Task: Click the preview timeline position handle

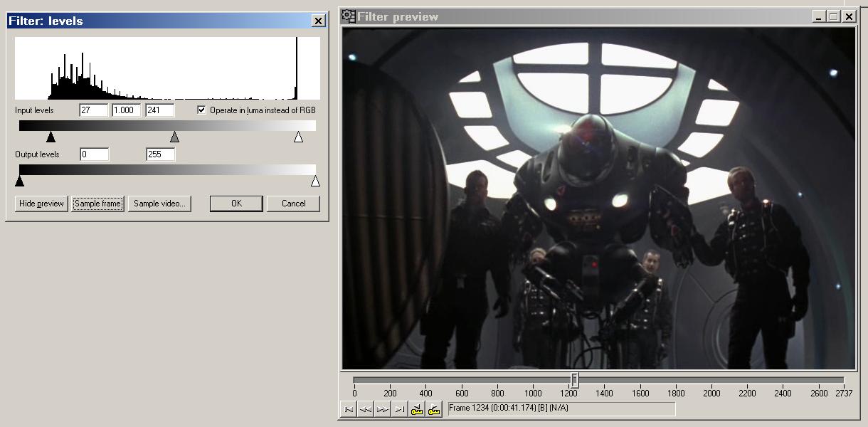Action: (574, 380)
